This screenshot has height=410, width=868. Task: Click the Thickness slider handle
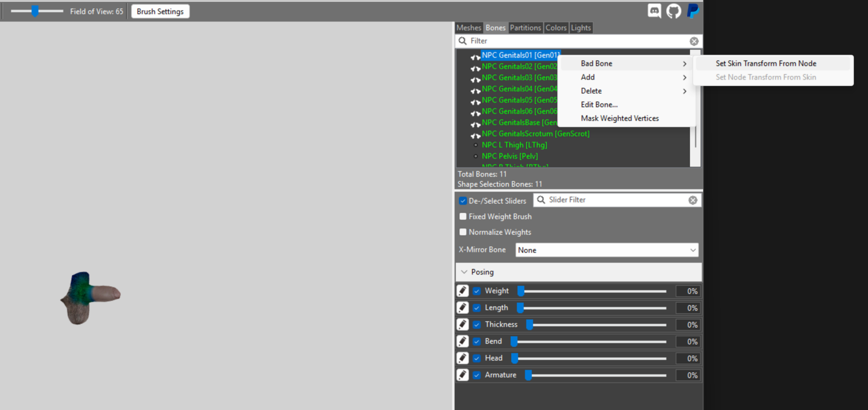[x=529, y=324]
